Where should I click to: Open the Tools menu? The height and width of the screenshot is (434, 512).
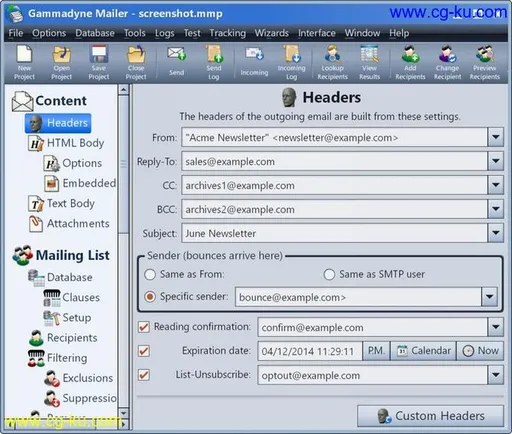pos(135,33)
